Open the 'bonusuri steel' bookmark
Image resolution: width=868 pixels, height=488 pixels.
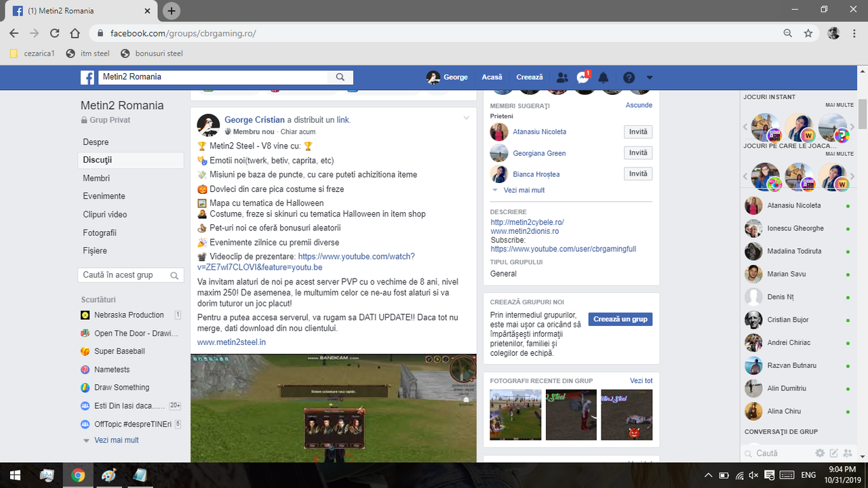151,54
